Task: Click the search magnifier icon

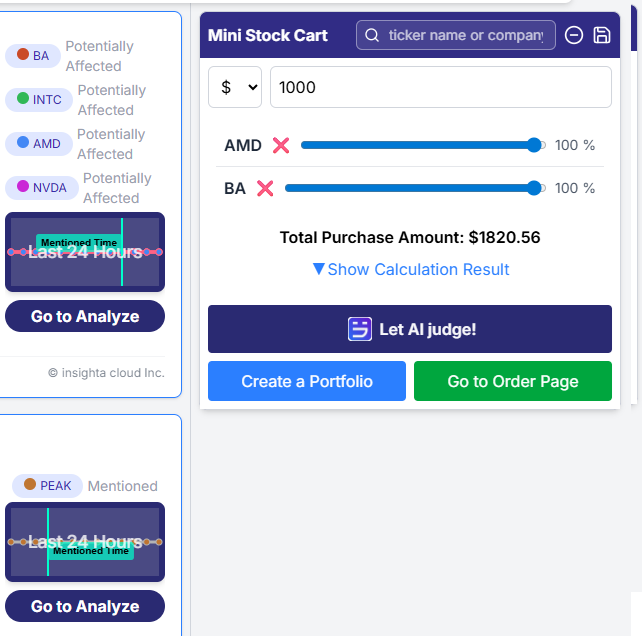Action: (372, 35)
